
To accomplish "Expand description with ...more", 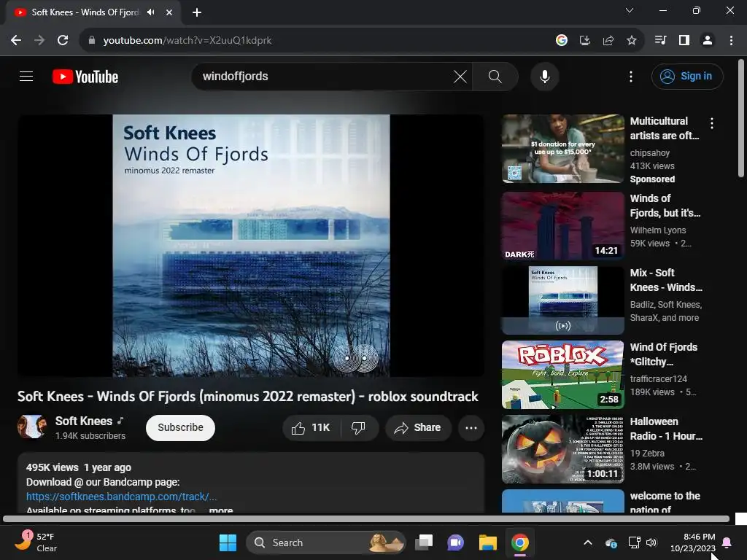I will [x=221, y=510].
